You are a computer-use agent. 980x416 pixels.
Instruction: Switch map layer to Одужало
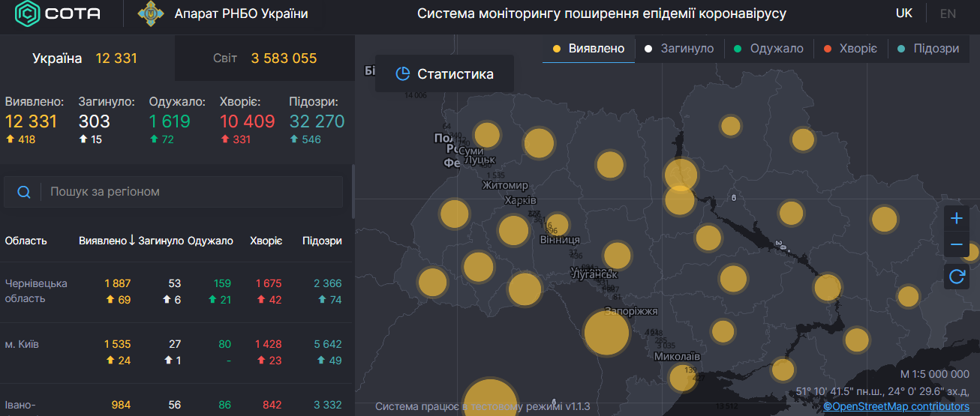[768, 49]
